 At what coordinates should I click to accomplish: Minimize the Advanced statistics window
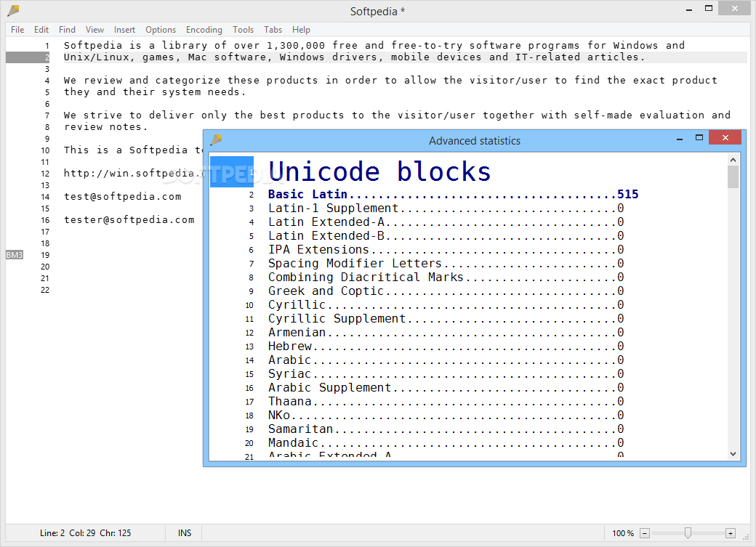pyautogui.click(x=680, y=138)
